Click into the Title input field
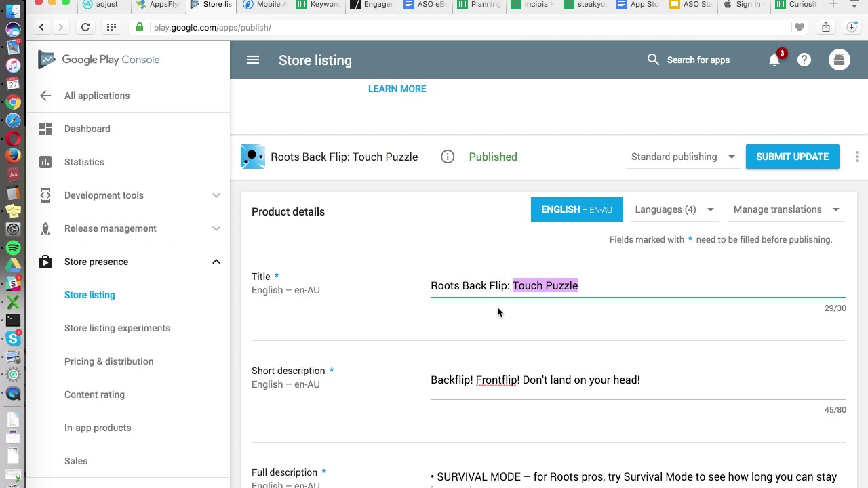 coord(638,285)
